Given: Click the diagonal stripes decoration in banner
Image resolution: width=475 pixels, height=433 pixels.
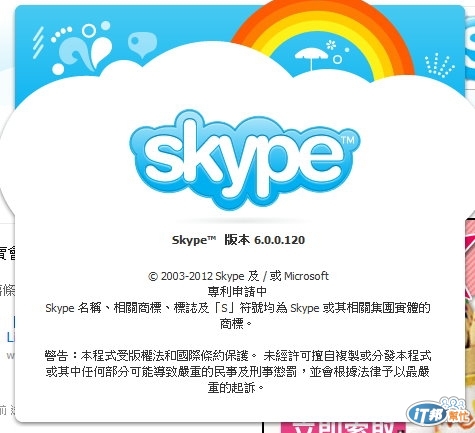Looking at the screenshot, I should tap(38, 42).
